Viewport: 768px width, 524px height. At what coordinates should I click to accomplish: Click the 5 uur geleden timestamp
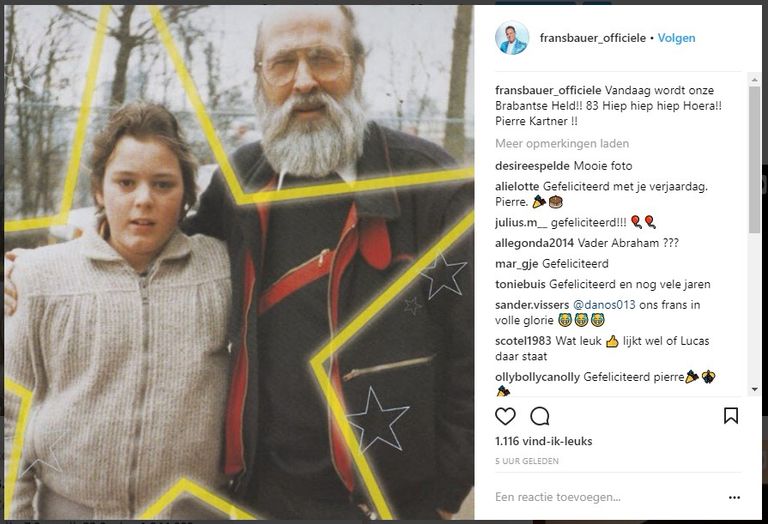(527, 461)
